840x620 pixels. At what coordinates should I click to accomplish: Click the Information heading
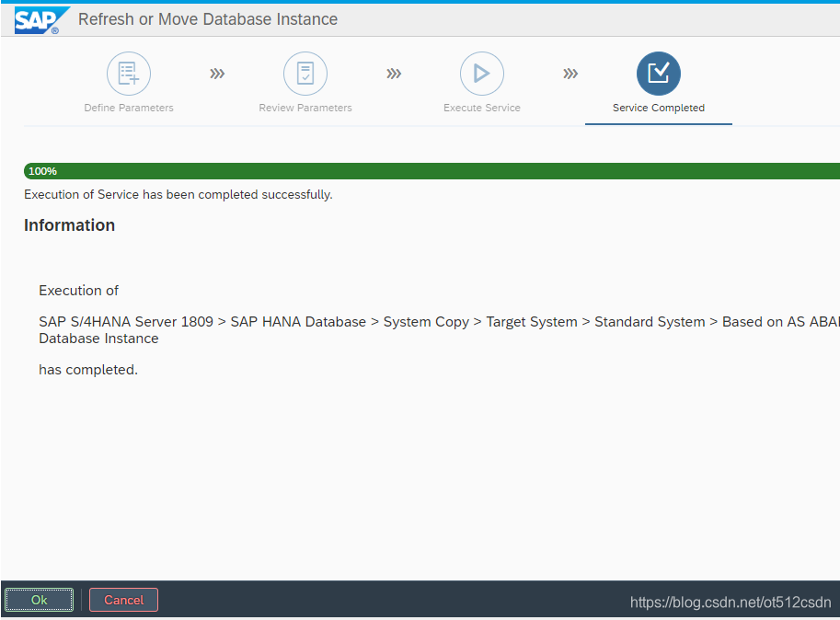[69, 225]
